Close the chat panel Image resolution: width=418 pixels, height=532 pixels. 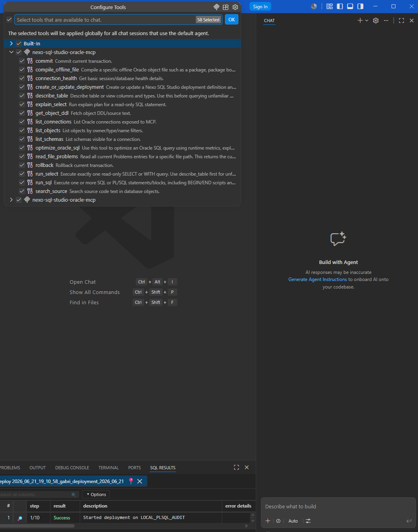(412, 21)
